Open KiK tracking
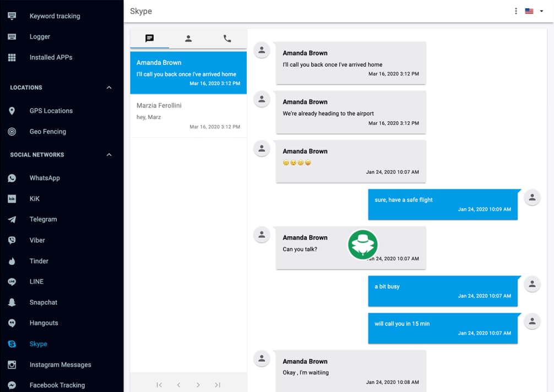 point(34,198)
